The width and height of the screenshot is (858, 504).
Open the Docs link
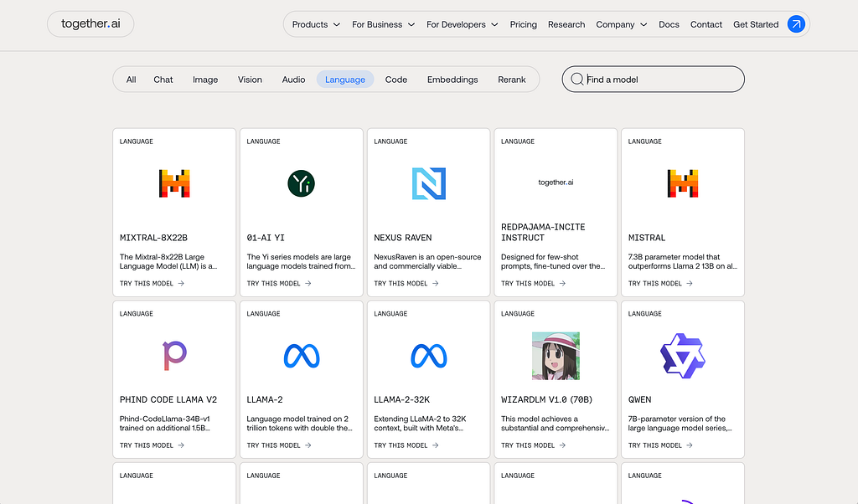669,24
